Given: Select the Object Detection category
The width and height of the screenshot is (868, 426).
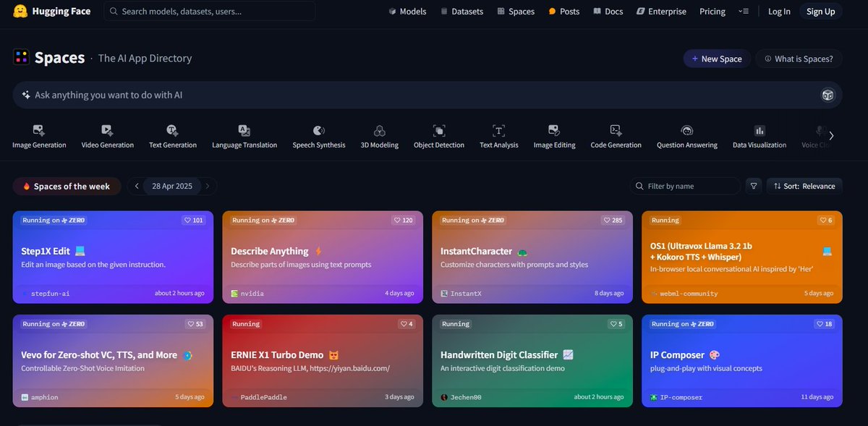Looking at the screenshot, I should 439,136.
